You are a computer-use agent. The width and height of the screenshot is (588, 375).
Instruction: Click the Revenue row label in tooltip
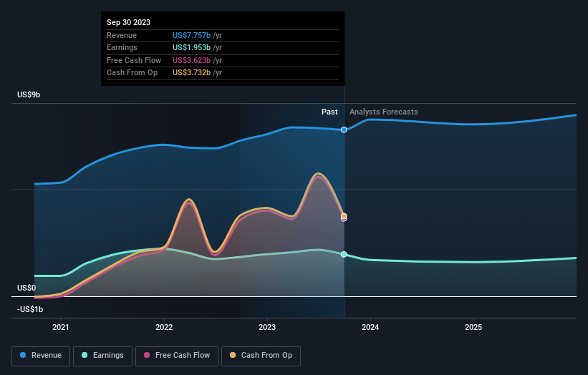pyautogui.click(x=122, y=35)
